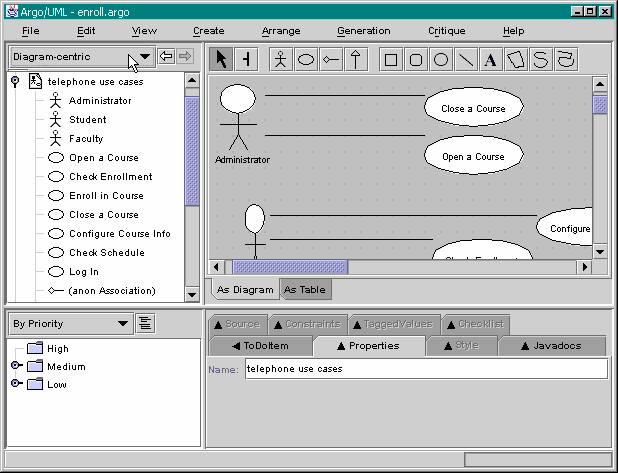The width and height of the screenshot is (618, 473).
Task: Select the Circle drawing tool
Action: 441,60
